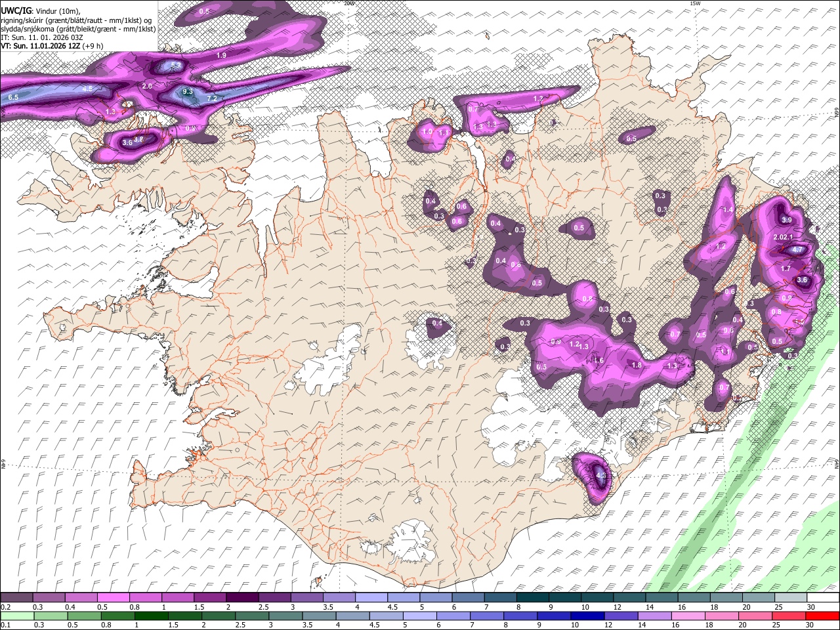Click the 1.9 value label near the top
This screenshot has width=840, height=630.
click(x=221, y=56)
